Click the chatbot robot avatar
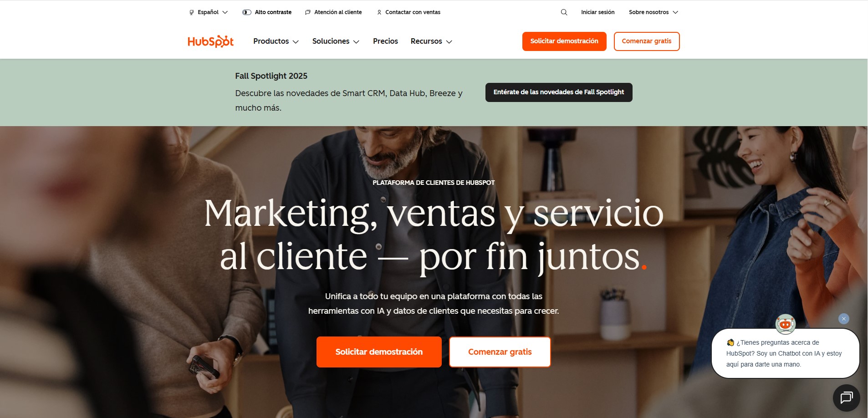Screen dimensions: 868x418 [786, 324]
